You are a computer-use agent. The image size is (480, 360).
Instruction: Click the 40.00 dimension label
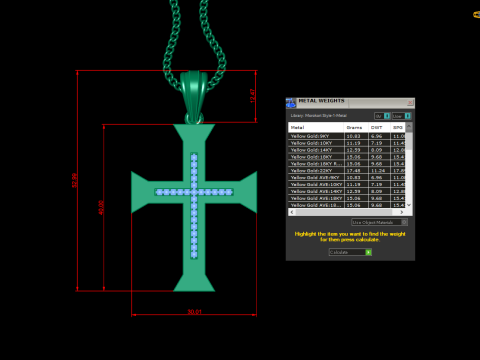[101, 207]
